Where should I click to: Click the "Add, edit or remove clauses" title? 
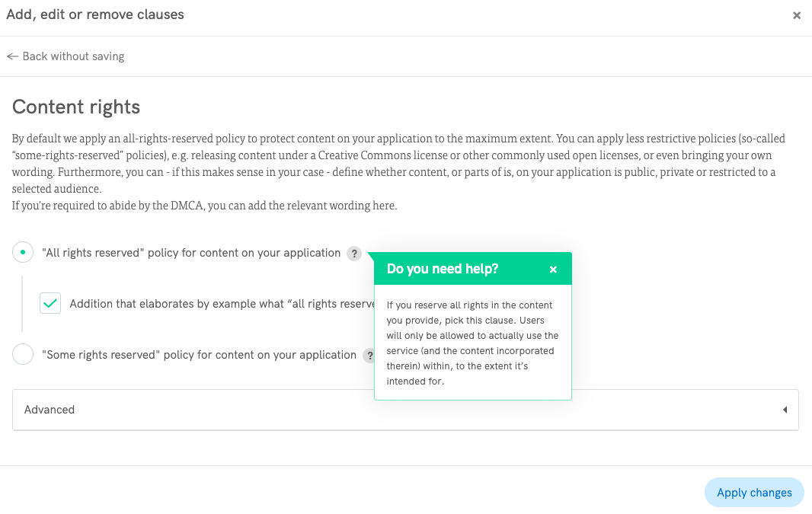[95, 14]
